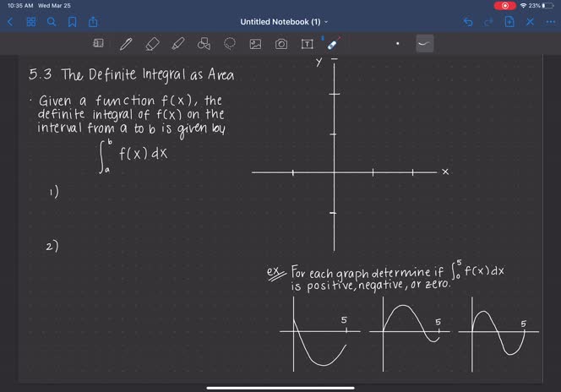Image resolution: width=561 pixels, height=392 pixels.
Task: Open search in the notebook
Action: tap(52, 21)
